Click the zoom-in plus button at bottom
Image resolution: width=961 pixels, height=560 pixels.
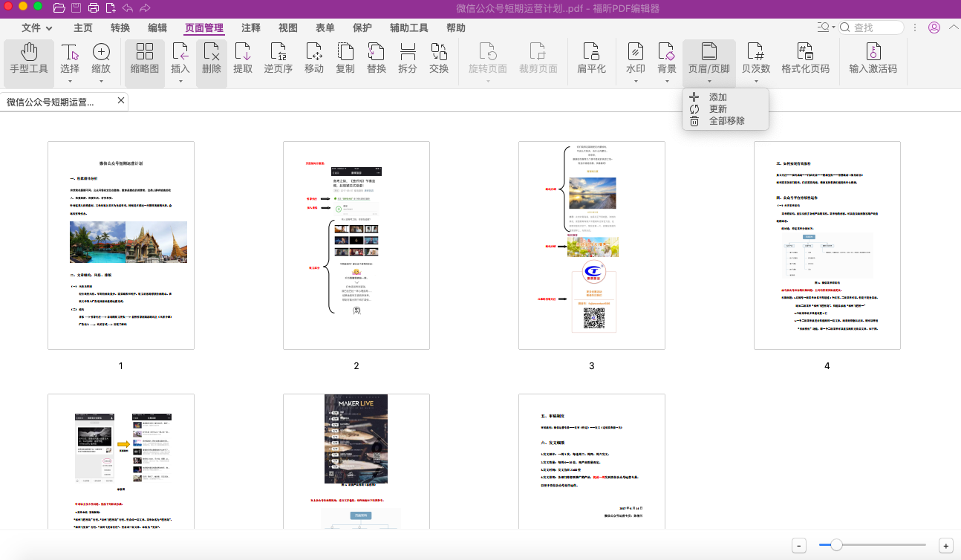tap(945, 546)
